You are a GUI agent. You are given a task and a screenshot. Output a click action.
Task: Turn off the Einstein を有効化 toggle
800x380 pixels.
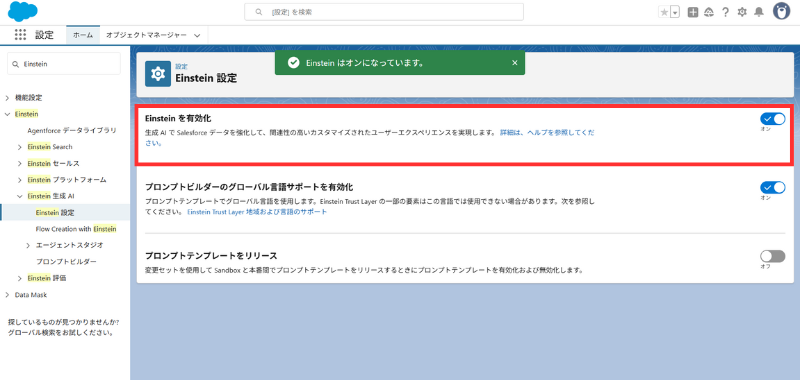click(x=772, y=119)
